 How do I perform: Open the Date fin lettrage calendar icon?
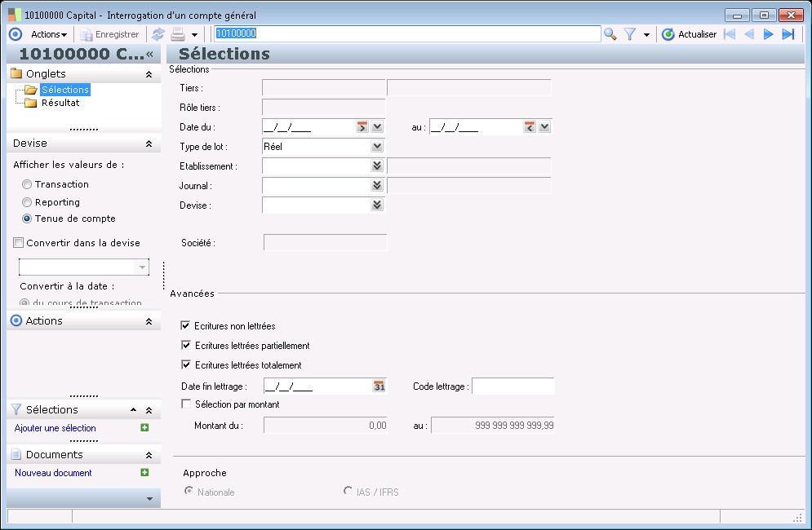pyautogui.click(x=379, y=386)
